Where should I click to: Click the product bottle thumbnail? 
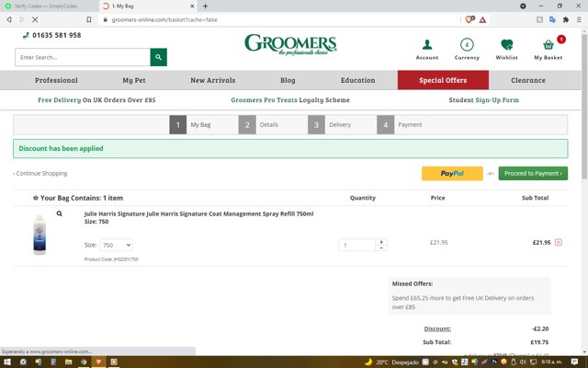[x=40, y=235]
